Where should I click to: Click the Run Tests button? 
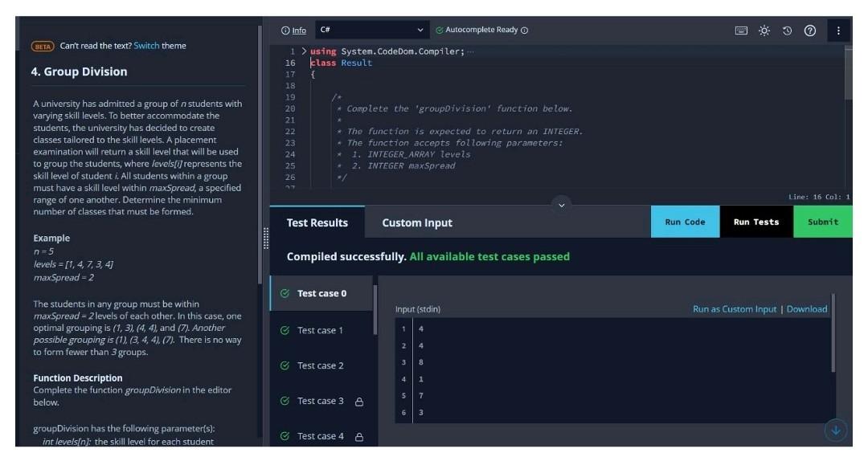pos(756,222)
